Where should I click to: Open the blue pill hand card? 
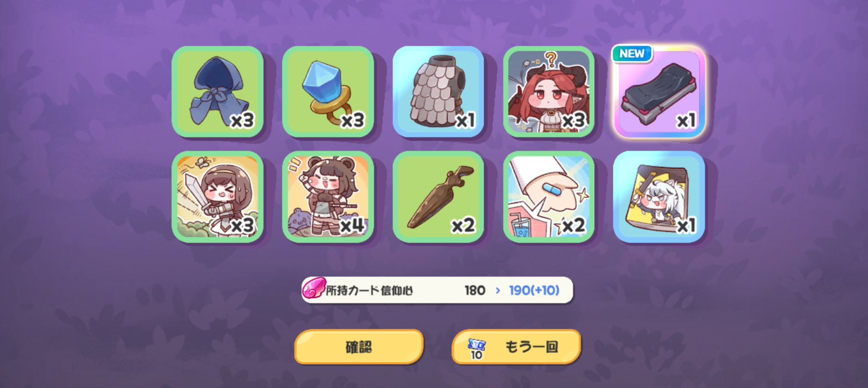tap(549, 197)
